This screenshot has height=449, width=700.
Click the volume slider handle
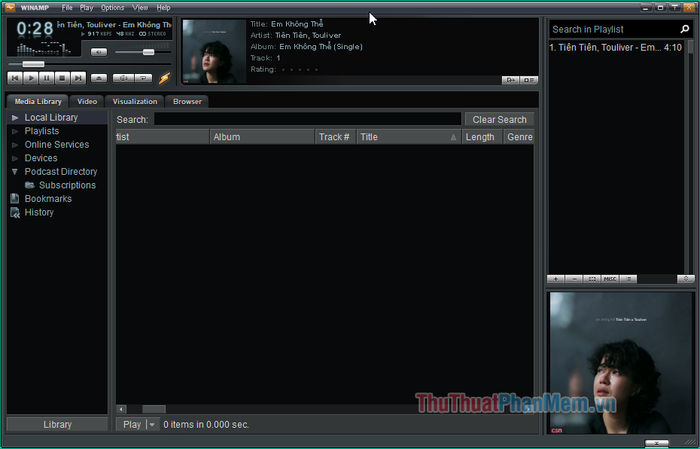click(148, 52)
